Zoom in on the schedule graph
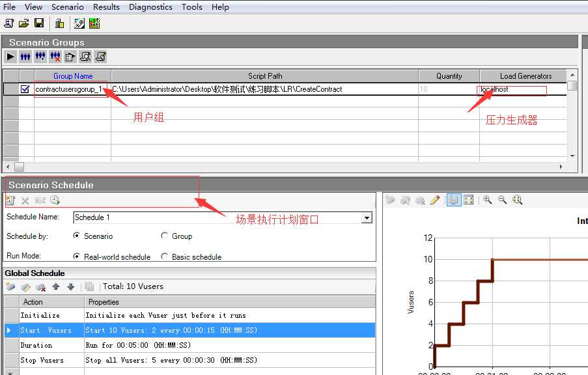The image size is (588, 375). coord(487,200)
